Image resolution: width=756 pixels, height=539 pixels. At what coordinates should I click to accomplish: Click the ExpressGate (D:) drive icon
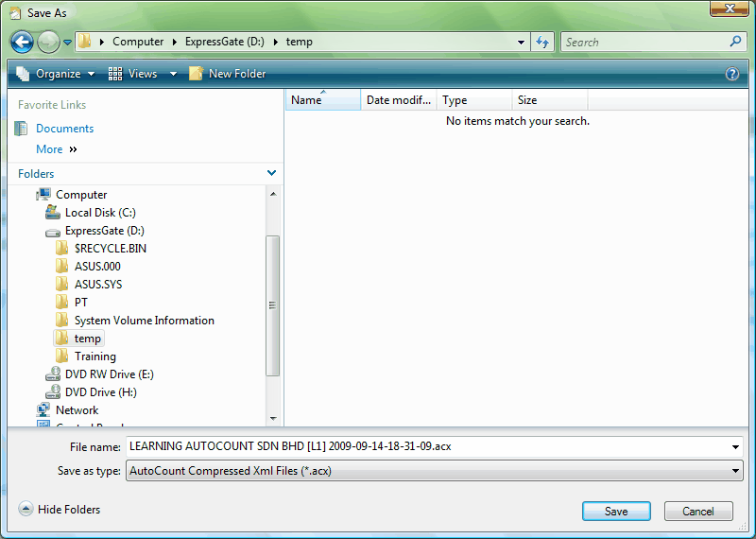(x=53, y=232)
